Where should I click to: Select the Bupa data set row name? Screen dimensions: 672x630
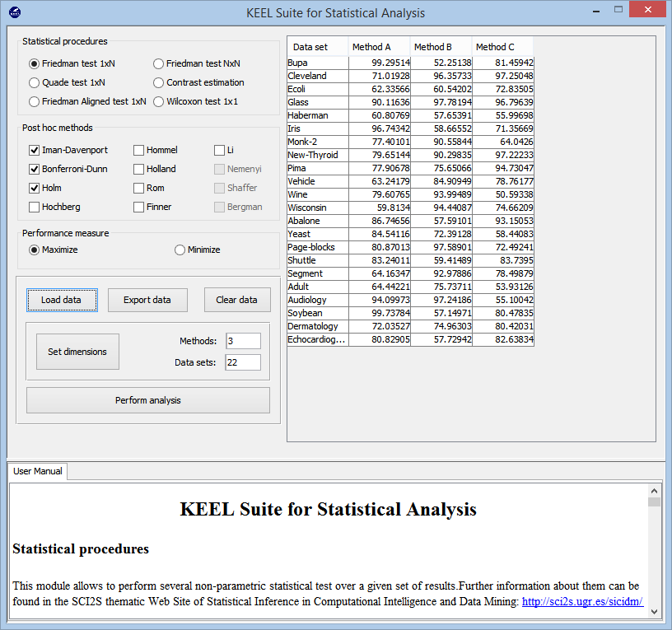click(x=318, y=63)
